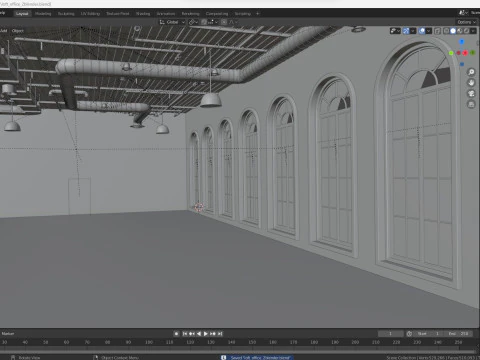This screenshot has width=480, height=360.
Task: Switch to solid viewport shading
Action: (x=453, y=31)
